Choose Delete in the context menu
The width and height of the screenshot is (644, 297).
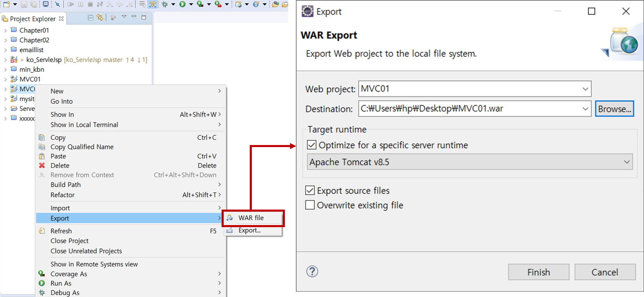pyautogui.click(x=131, y=165)
